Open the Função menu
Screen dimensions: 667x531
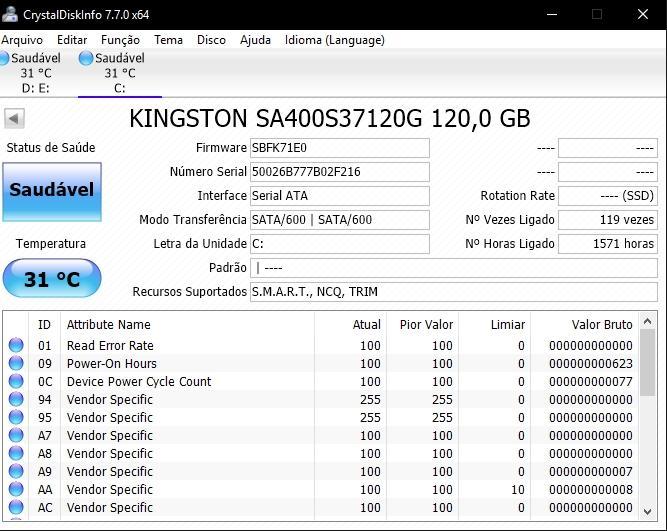[x=120, y=40]
